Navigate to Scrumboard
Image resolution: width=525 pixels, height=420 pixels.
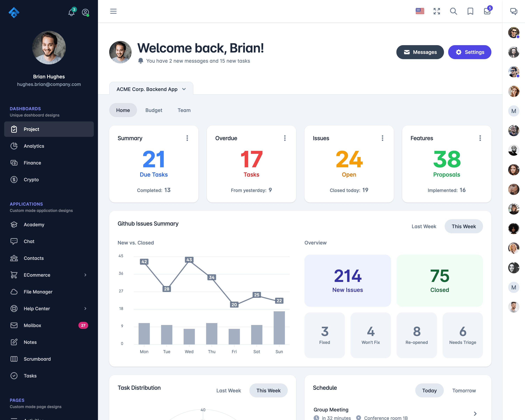[37, 359]
